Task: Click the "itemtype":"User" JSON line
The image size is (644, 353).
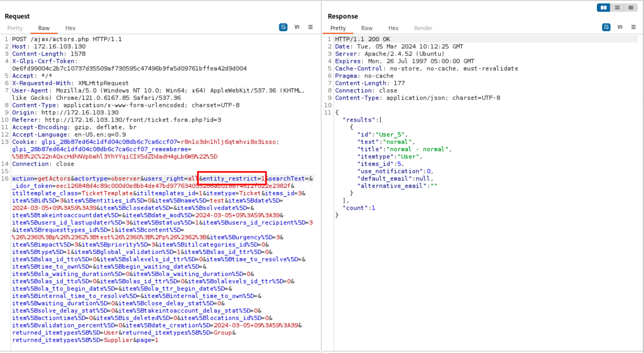Action: (x=390, y=156)
